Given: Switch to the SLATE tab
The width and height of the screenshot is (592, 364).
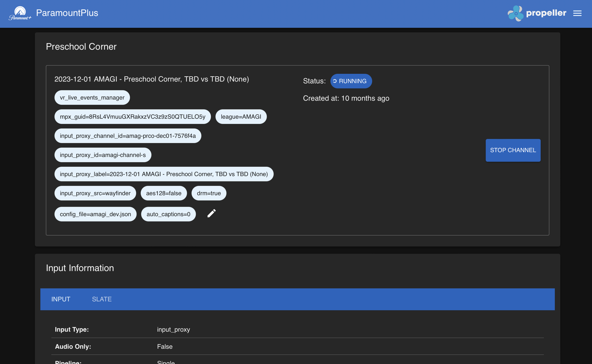Looking at the screenshot, I should (102, 299).
